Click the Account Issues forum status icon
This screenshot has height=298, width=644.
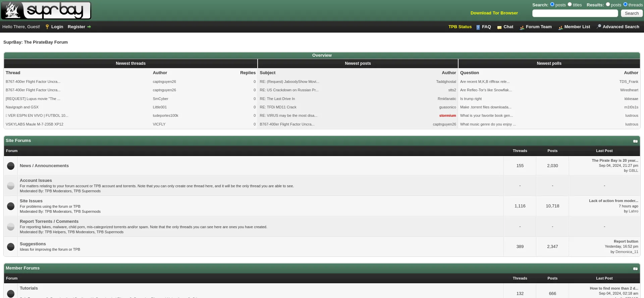click(x=11, y=186)
